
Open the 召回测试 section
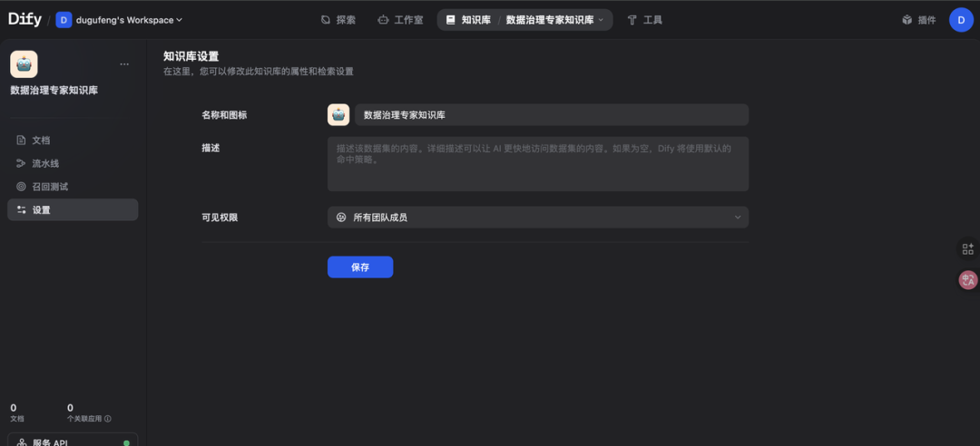73,186
